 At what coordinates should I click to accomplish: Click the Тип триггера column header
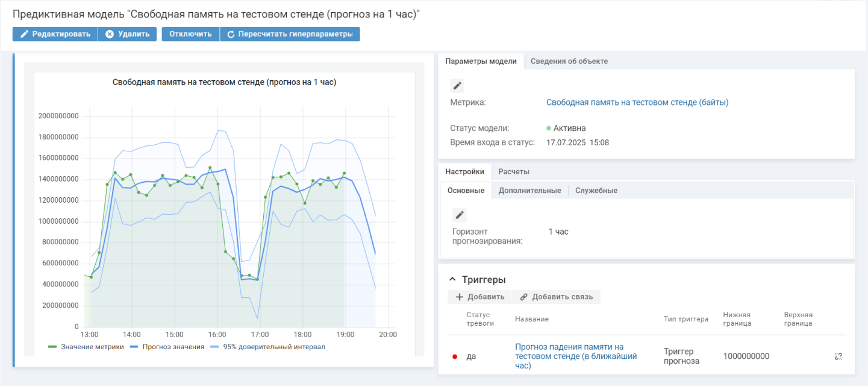(686, 319)
